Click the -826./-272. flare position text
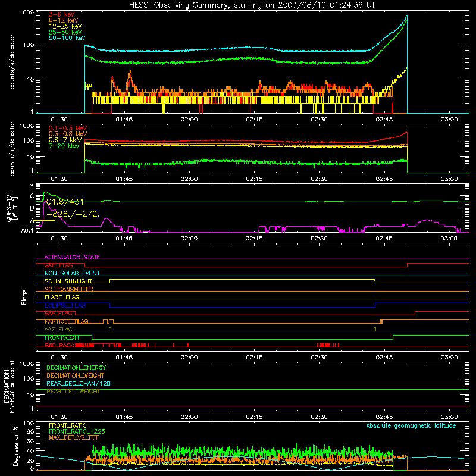Screen dimensions: 476x476 click(73, 214)
